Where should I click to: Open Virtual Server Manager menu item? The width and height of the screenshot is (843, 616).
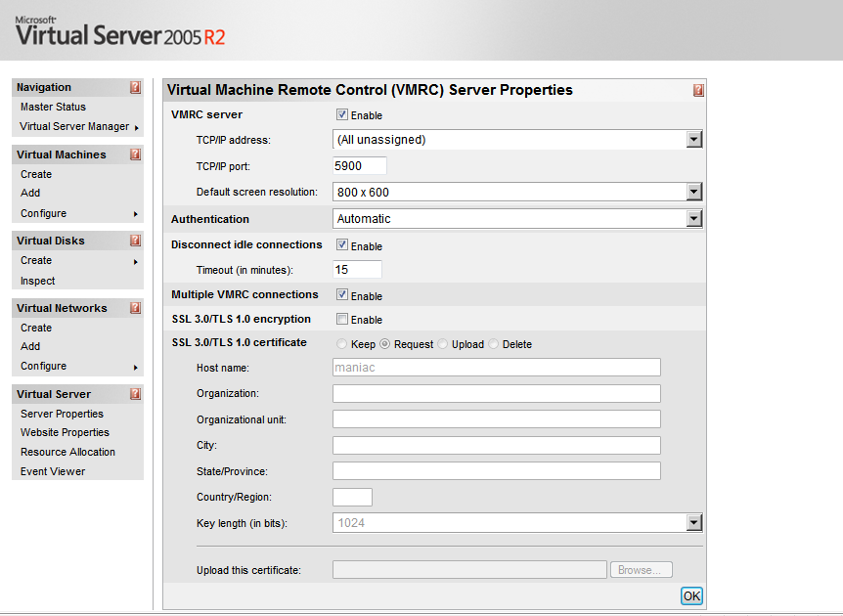tap(74, 126)
